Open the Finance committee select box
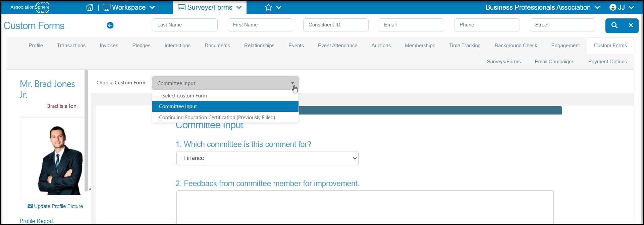 click(x=267, y=158)
